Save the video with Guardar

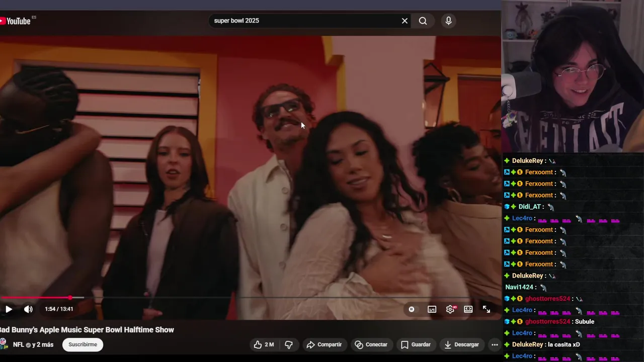point(416,344)
